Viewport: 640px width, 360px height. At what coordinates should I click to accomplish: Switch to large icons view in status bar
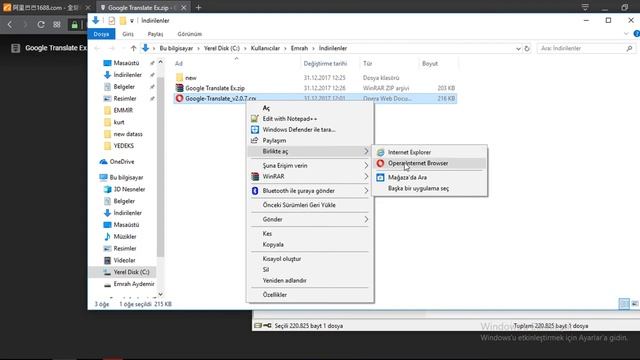point(635,304)
